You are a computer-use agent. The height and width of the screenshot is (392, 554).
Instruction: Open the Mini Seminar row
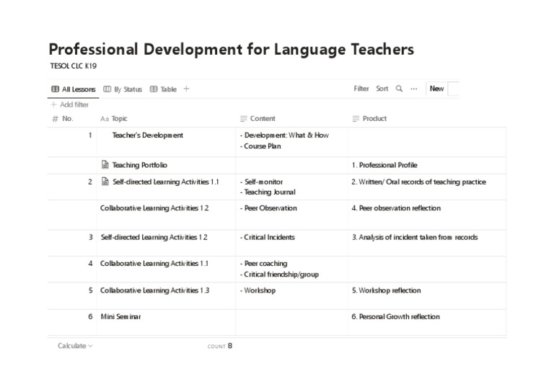pyautogui.click(x=120, y=316)
